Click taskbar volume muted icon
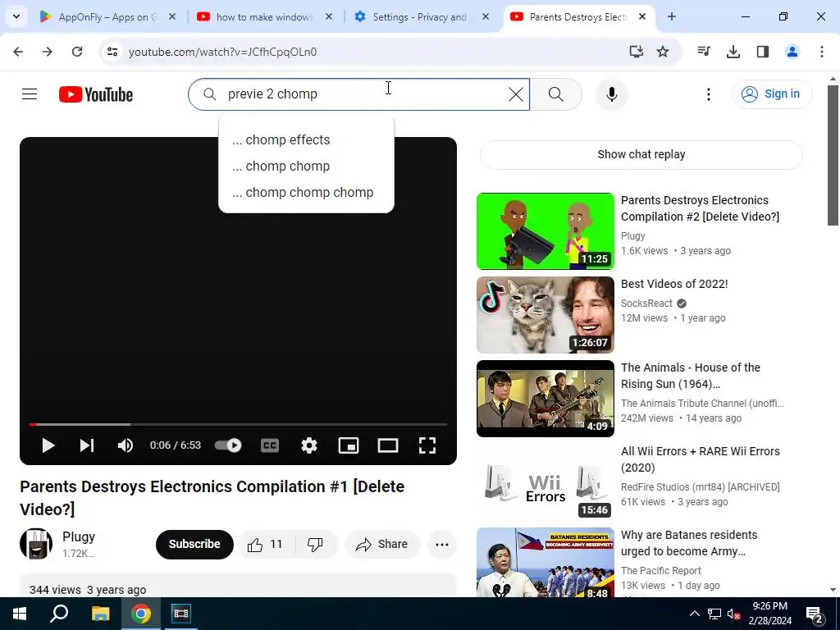Screen dimensions: 840x630 pos(734,614)
